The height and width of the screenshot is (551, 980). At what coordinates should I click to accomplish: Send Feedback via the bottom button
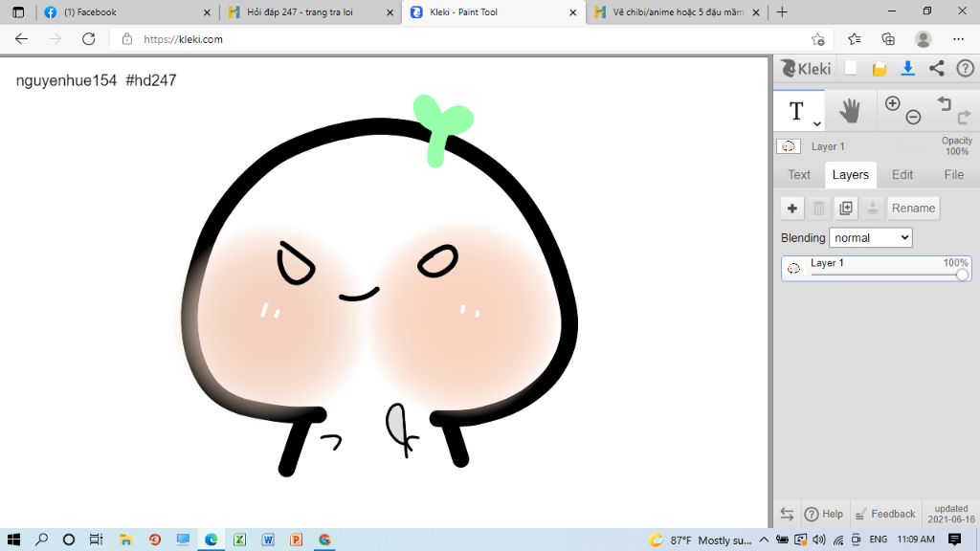(x=885, y=514)
